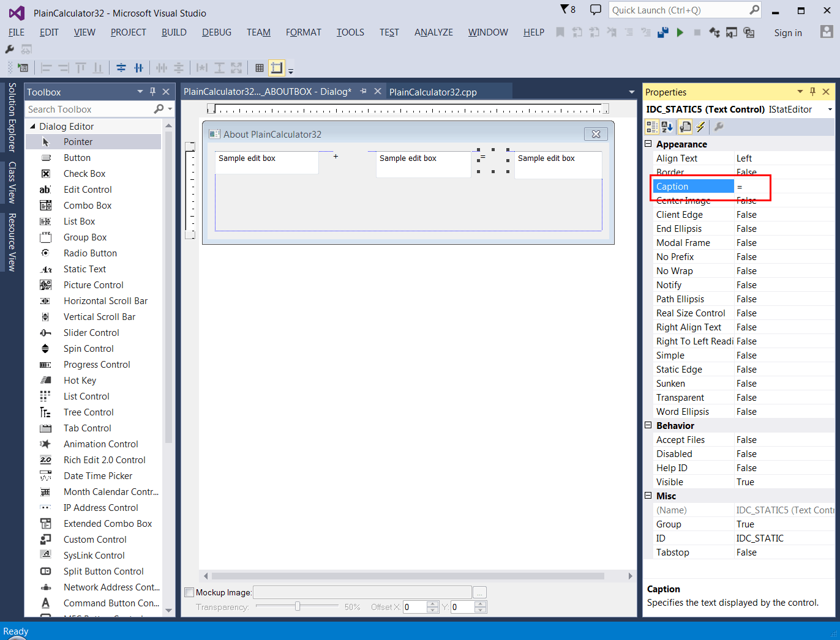Open the Toolbox panel window position menu
The image size is (840, 640).
tap(140, 92)
